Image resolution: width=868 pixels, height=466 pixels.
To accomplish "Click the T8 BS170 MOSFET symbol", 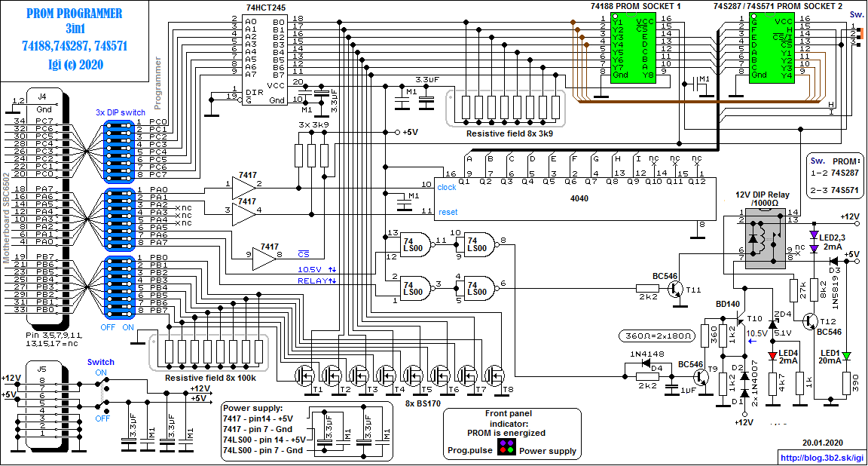I will click(x=495, y=376).
